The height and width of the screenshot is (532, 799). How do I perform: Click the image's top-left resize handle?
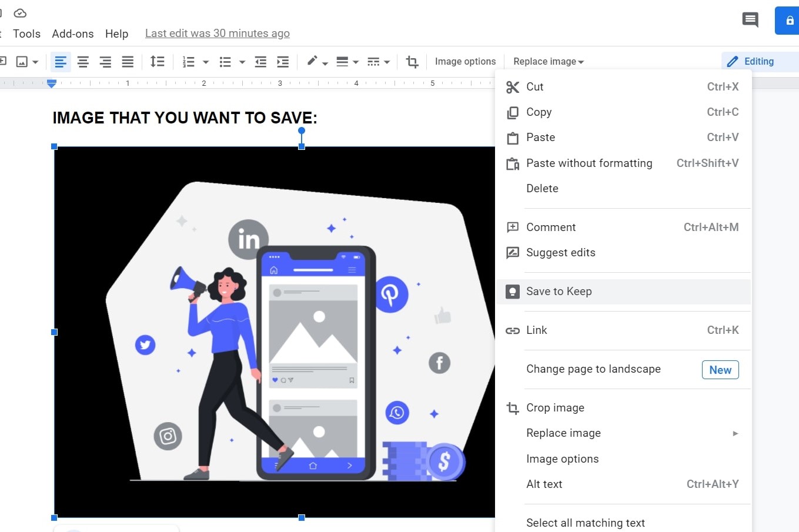54,146
